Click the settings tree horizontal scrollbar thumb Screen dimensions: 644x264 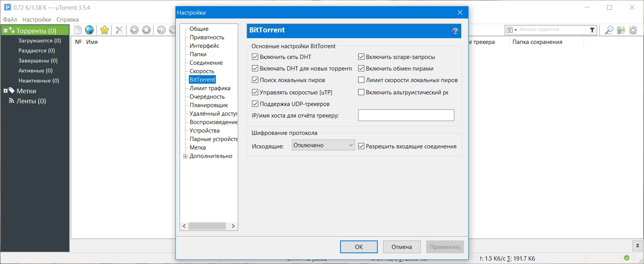click(x=207, y=226)
